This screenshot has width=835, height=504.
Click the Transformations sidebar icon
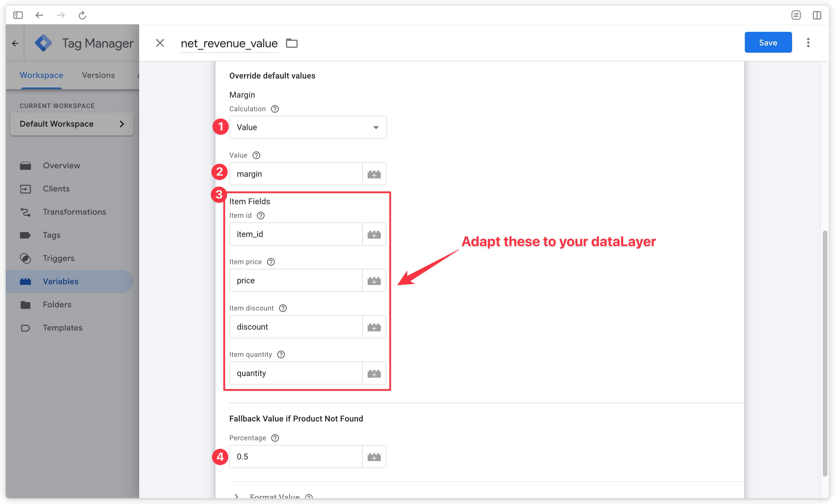point(26,212)
